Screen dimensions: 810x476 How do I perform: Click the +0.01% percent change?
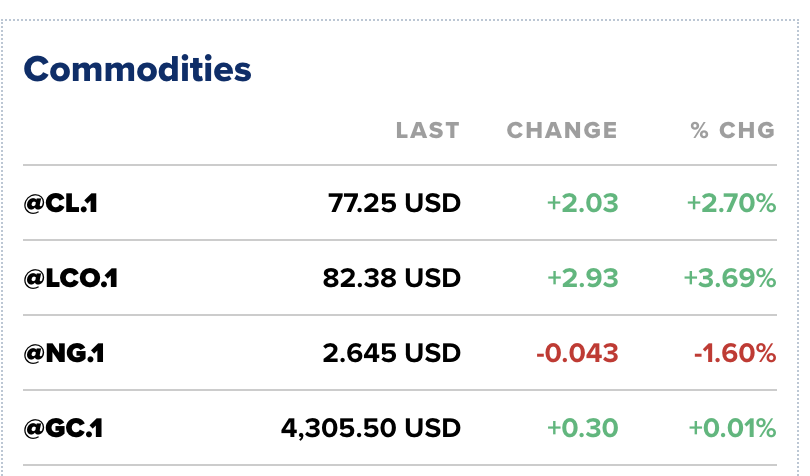pos(733,428)
